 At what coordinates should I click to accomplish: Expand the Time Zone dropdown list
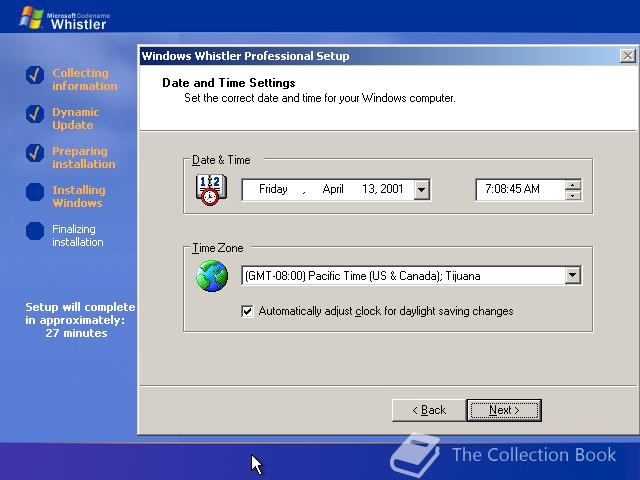click(573, 276)
